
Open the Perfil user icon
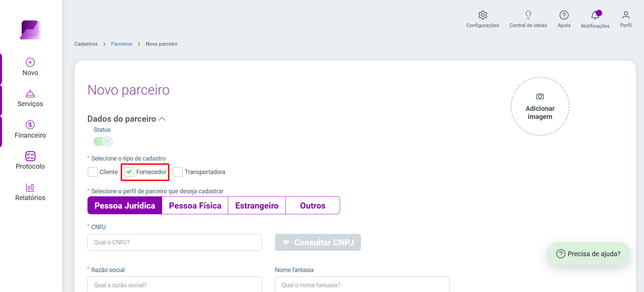[626, 15]
